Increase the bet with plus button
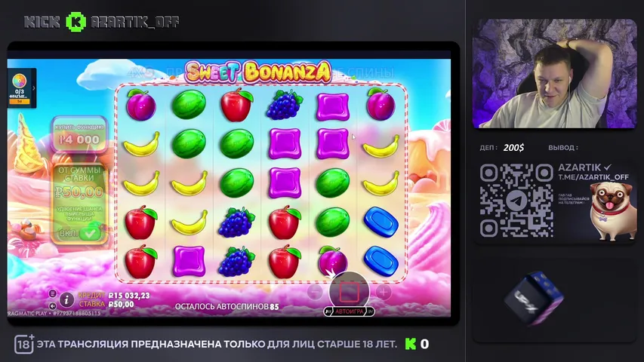This screenshot has width=644, height=362. 384,292
